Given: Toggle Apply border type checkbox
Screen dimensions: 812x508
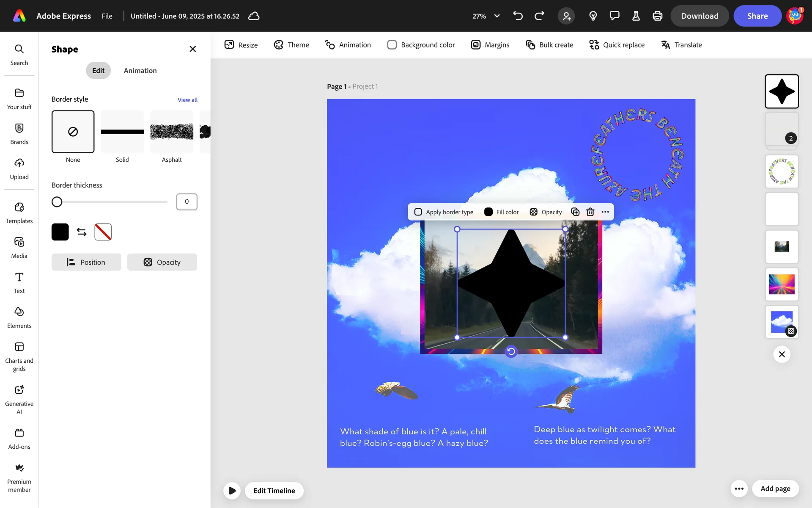Looking at the screenshot, I should pyautogui.click(x=418, y=212).
